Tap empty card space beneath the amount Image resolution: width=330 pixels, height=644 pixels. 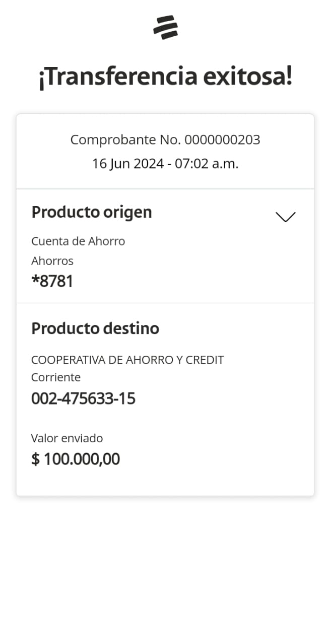165,481
